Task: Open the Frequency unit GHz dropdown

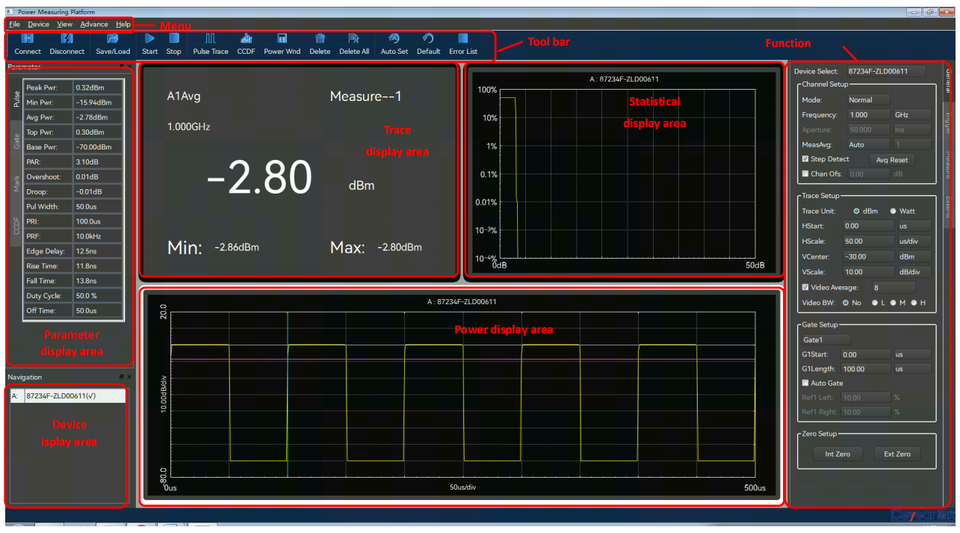Action: pyautogui.click(x=912, y=115)
